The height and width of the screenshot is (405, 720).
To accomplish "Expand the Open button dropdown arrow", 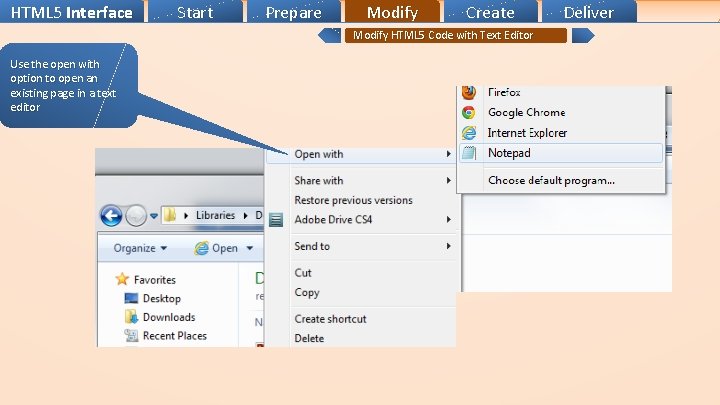I will (249, 248).
